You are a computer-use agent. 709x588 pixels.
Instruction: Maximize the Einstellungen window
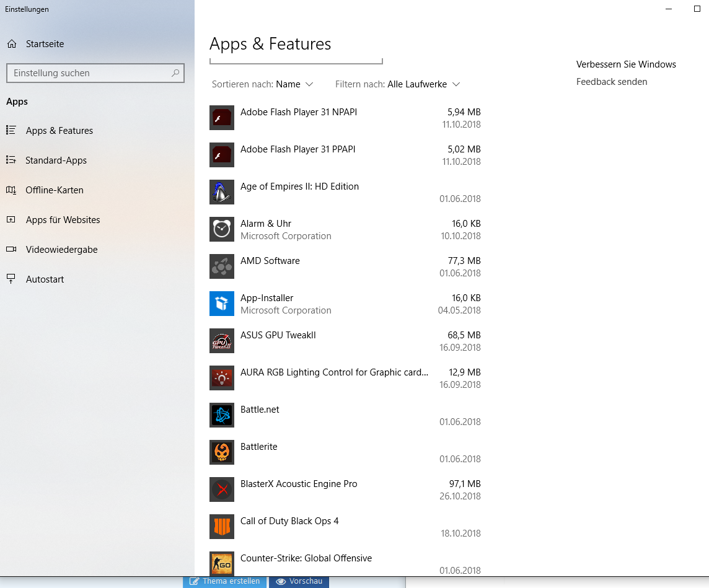pos(697,9)
